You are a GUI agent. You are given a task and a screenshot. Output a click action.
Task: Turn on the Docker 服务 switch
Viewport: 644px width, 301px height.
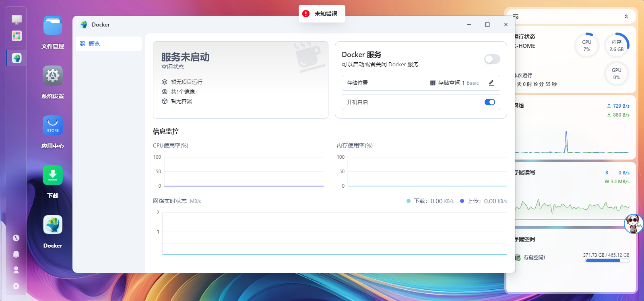coord(492,59)
